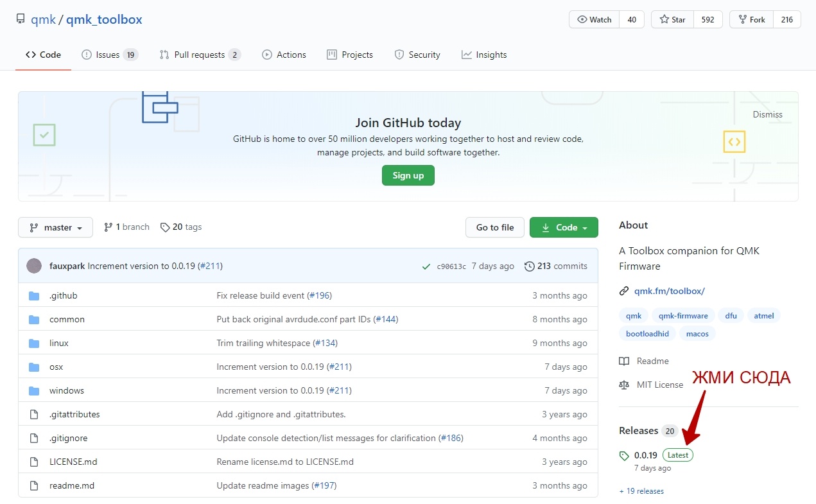Click the green Sign up button
The height and width of the screenshot is (504, 816).
(x=408, y=175)
